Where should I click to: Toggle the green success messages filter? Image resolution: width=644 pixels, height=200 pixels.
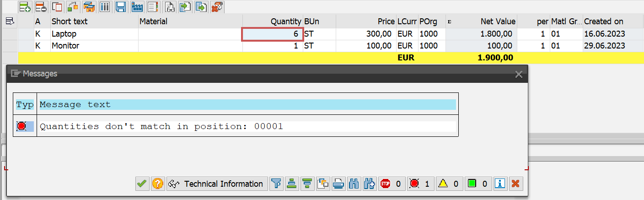pos(478,184)
